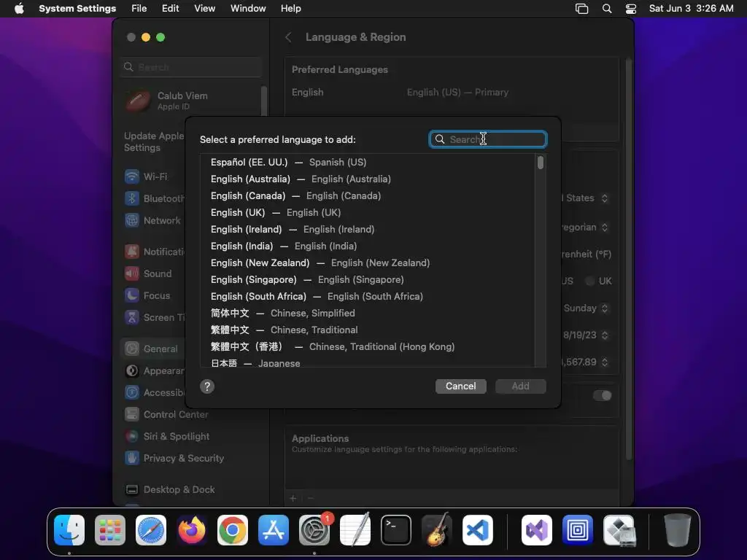This screenshot has width=747, height=560.
Task: Open the App Store dock icon
Action: pos(274,530)
